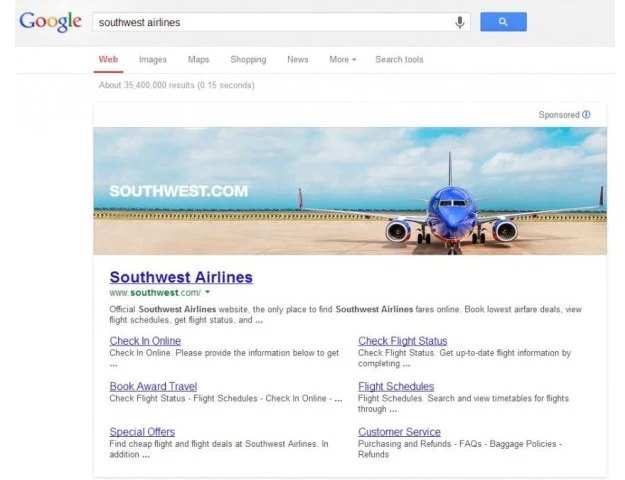Click the Southwest.com airplane banner image
The image size is (625, 480).
(350, 191)
